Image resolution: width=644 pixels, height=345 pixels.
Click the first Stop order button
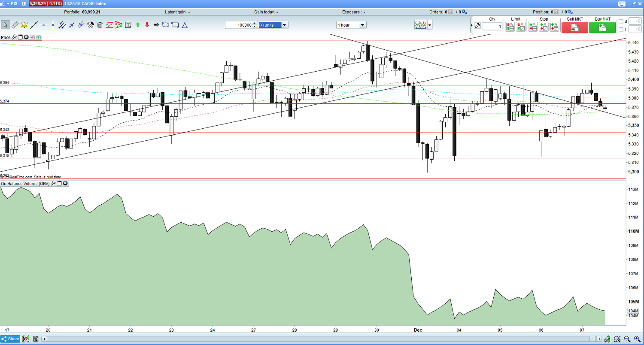point(532,27)
